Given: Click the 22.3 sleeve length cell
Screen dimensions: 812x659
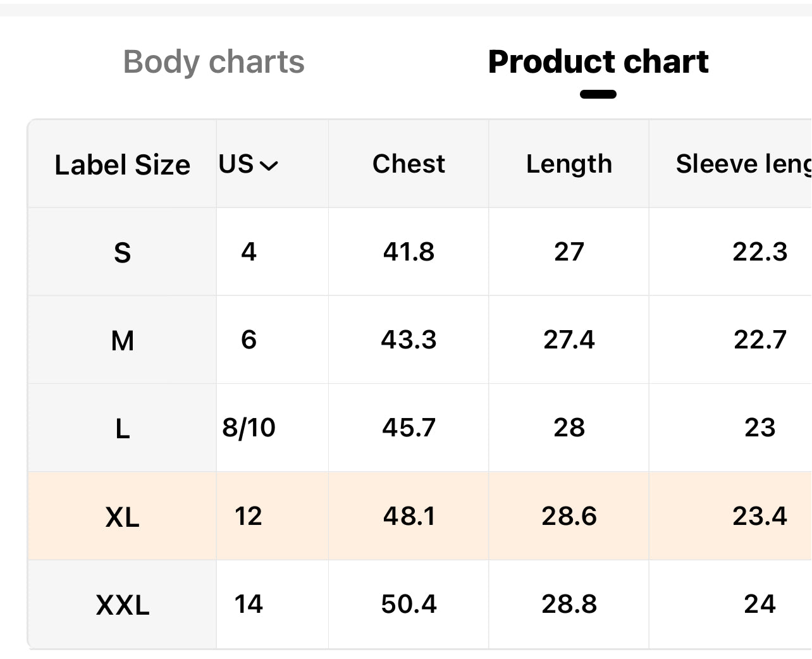Looking at the screenshot, I should [x=760, y=252].
